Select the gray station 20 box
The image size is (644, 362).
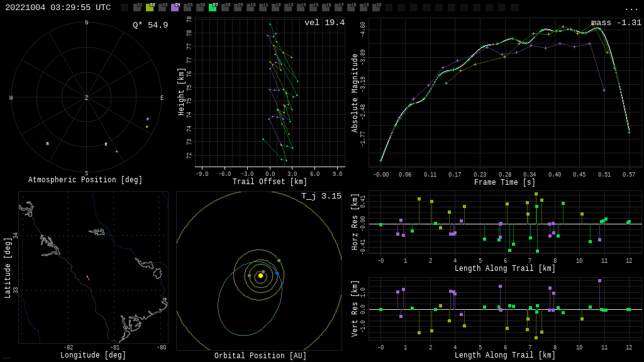pos(376,8)
